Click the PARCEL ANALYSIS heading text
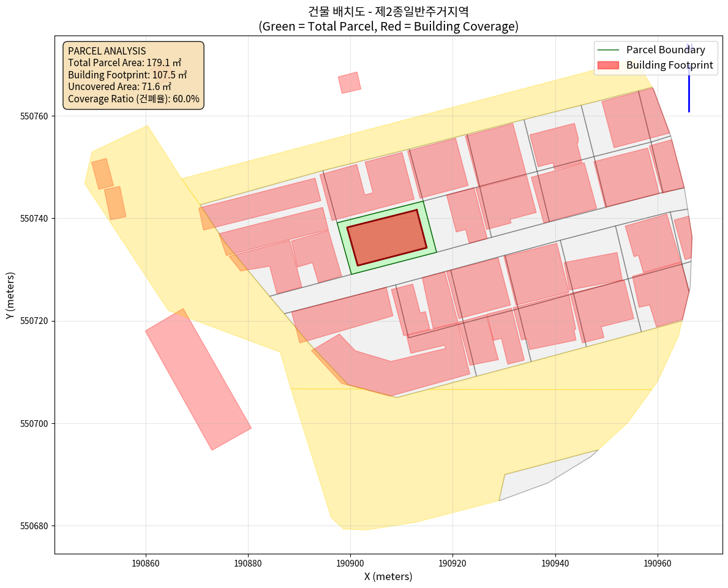 pyautogui.click(x=107, y=51)
